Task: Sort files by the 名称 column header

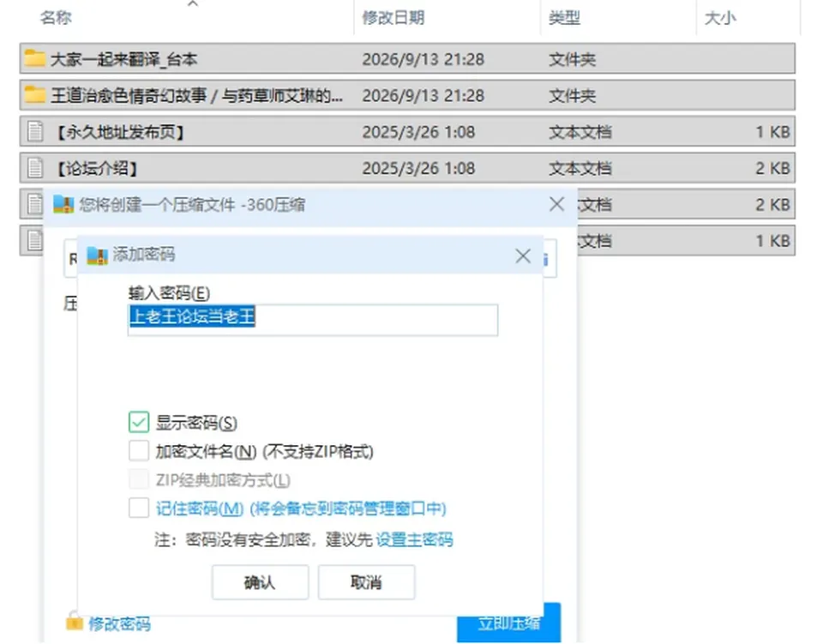Action: 56,17
